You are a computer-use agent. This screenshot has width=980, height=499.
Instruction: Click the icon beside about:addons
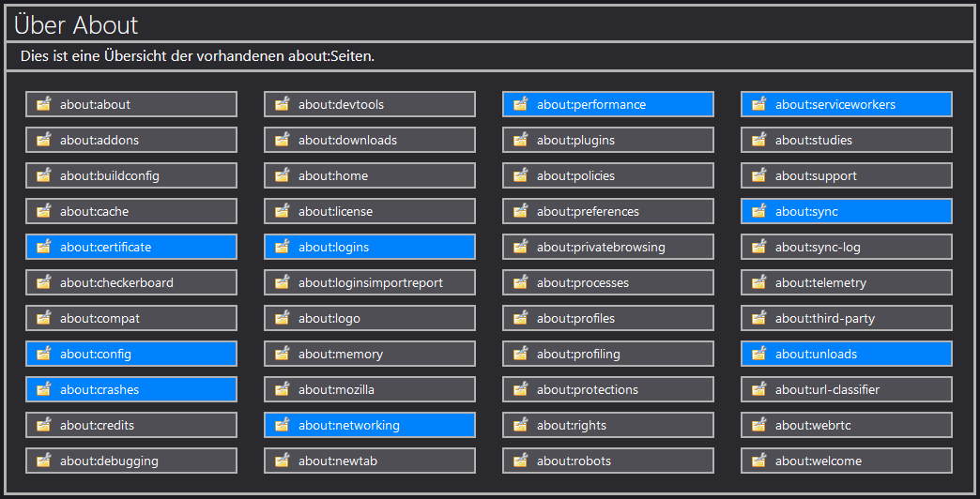[43, 140]
